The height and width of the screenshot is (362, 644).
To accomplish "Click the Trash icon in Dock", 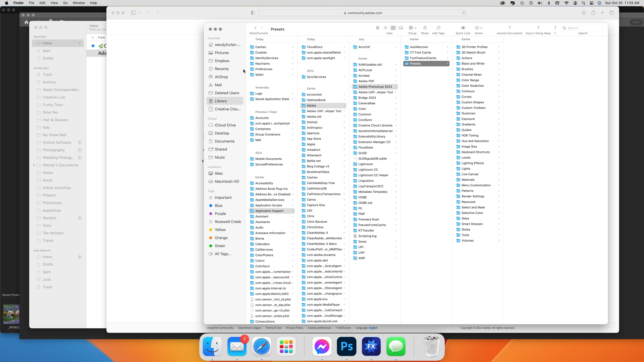I will coord(432,346).
